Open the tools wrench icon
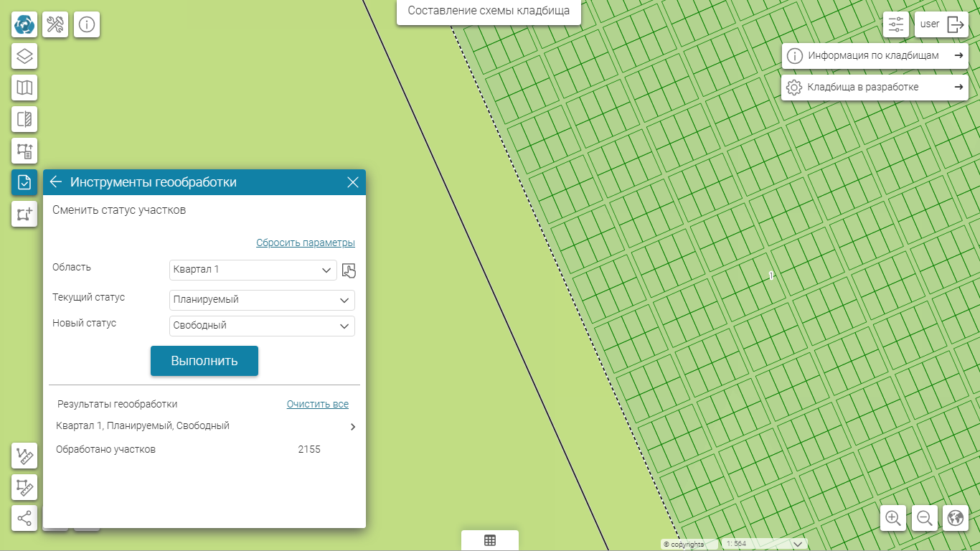 (55, 24)
